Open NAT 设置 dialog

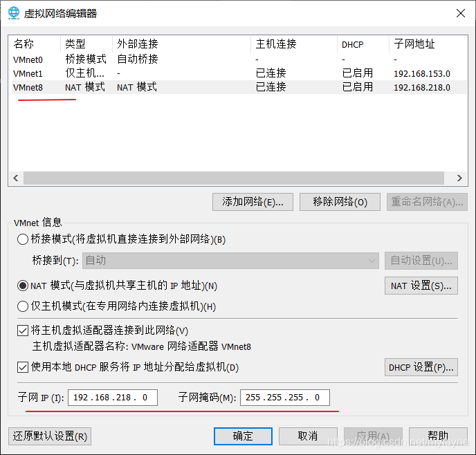(421, 286)
